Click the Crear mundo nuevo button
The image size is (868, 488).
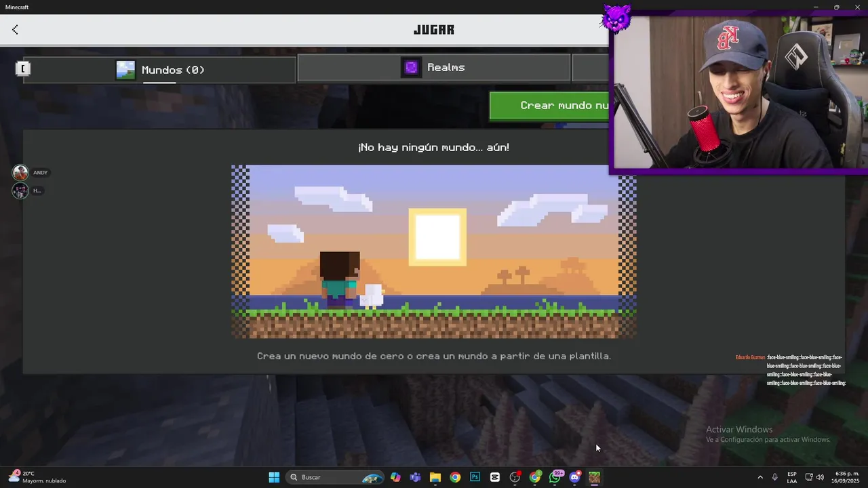pyautogui.click(x=549, y=106)
